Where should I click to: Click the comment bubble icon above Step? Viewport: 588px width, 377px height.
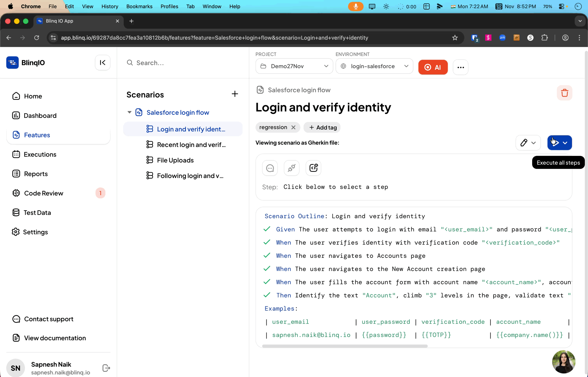[270, 168]
